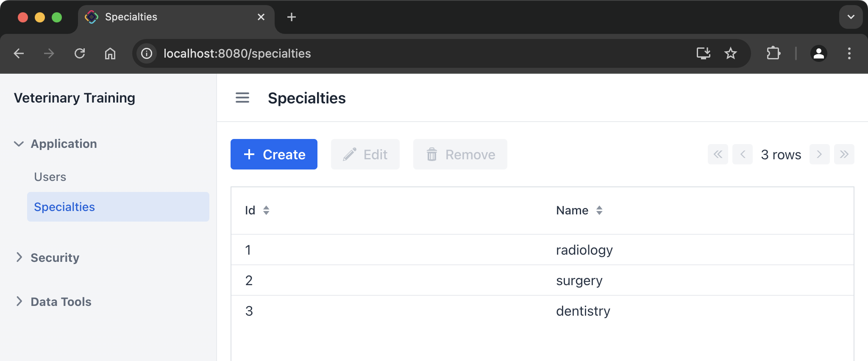
Task: Open the navigation drawer hamburger icon
Action: (x=242, y=97)
